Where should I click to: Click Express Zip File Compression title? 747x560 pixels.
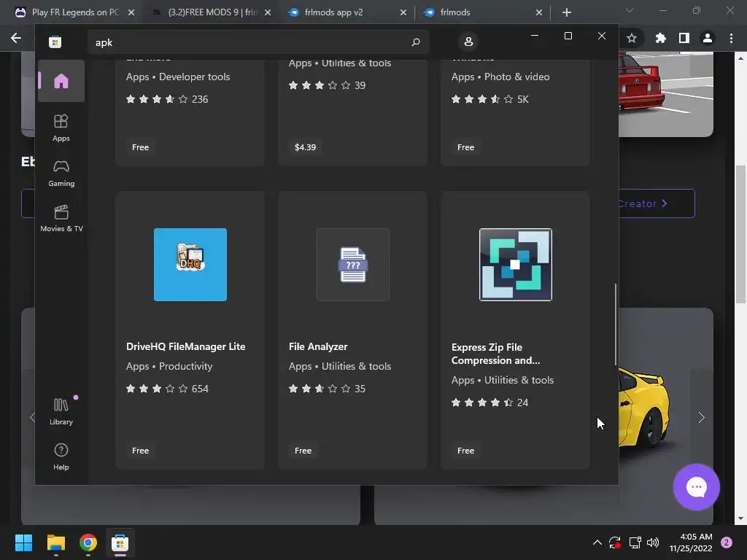point(496,354)
